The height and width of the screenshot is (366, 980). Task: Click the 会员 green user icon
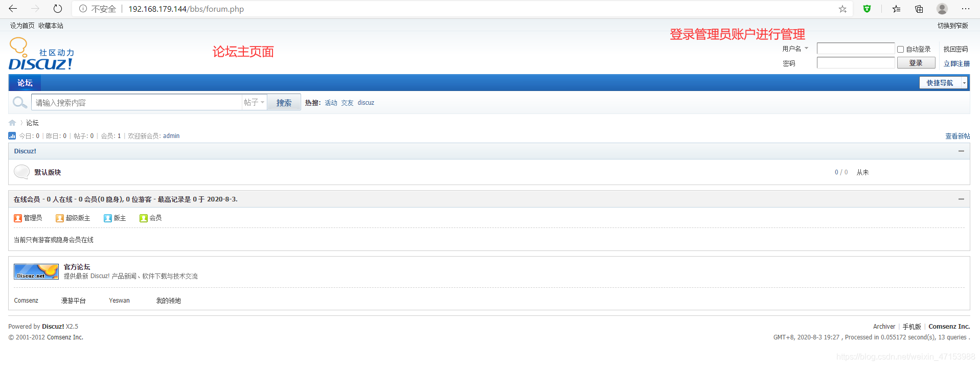point(144,218)
